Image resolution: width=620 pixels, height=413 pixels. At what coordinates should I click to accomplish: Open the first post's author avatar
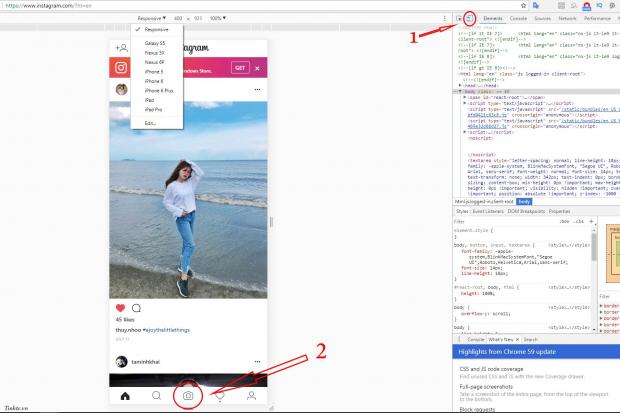click(x=121, y=89)
